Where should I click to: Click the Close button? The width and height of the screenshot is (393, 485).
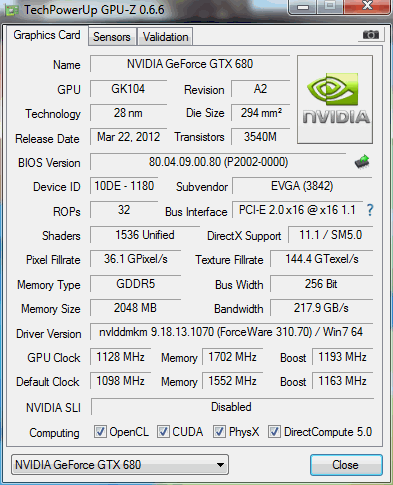coord(346,465)
